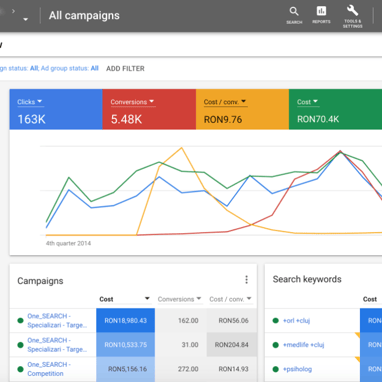This screenshot has width=382, height=382.
Task: Click ADD FILTER
Action: point(125,69)
